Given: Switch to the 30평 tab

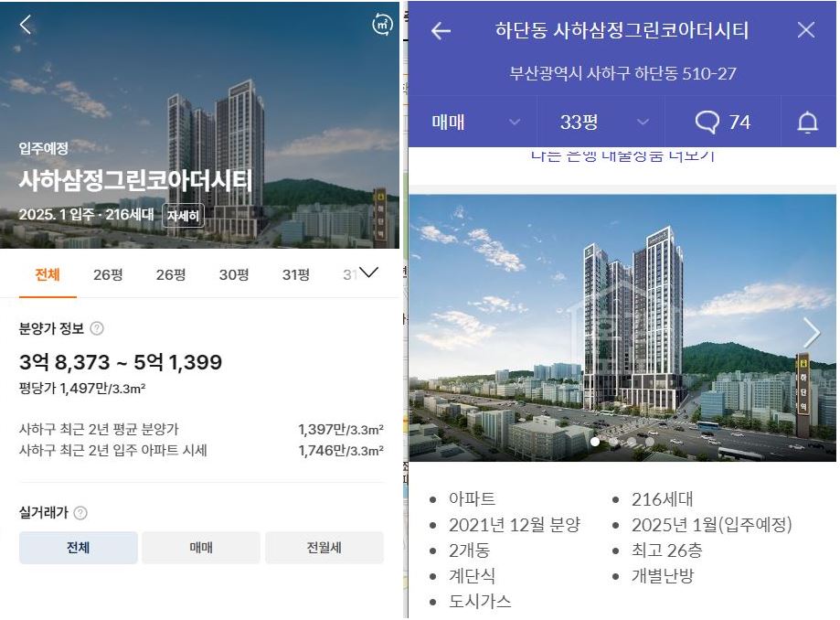Looking at the screenshot, I should point(234,275).
